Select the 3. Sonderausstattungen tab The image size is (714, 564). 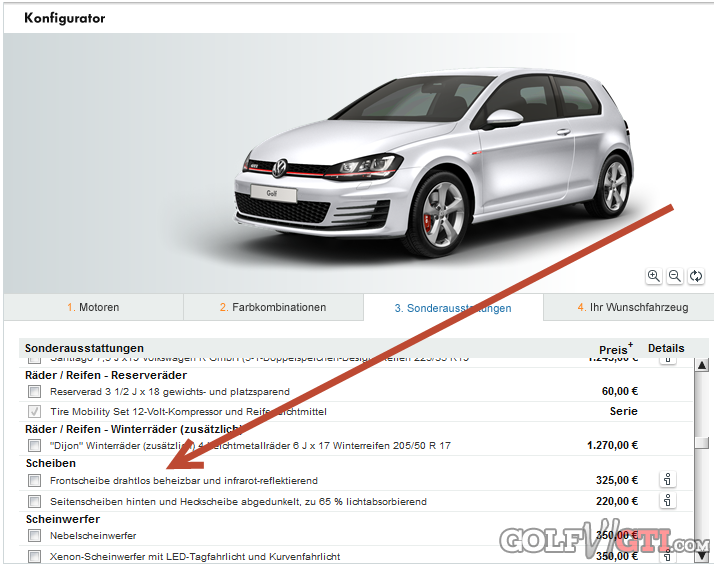[453, 308]
